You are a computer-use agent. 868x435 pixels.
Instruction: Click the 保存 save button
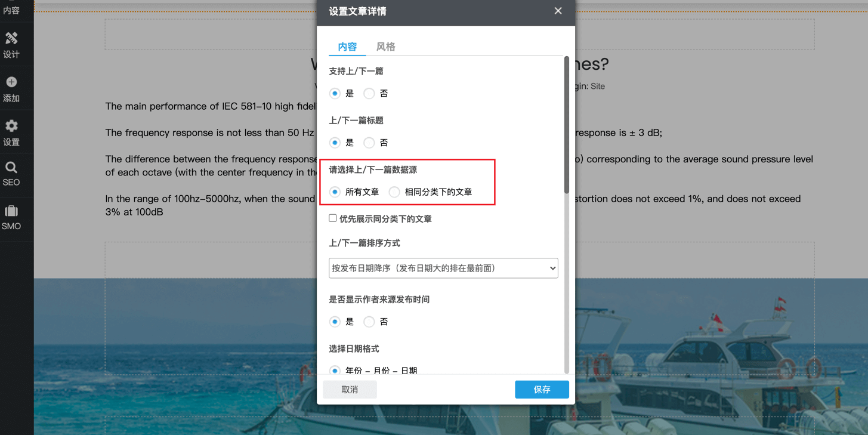pos(542,390)
